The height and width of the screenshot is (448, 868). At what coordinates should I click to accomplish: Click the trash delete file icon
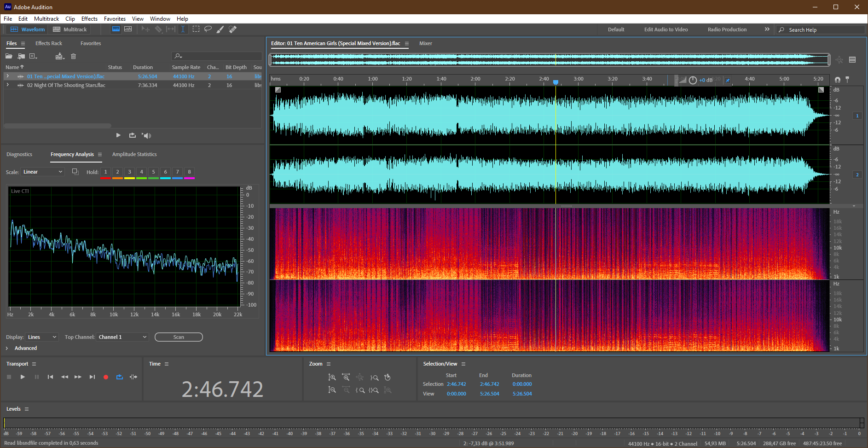click(x=73, y=56)
